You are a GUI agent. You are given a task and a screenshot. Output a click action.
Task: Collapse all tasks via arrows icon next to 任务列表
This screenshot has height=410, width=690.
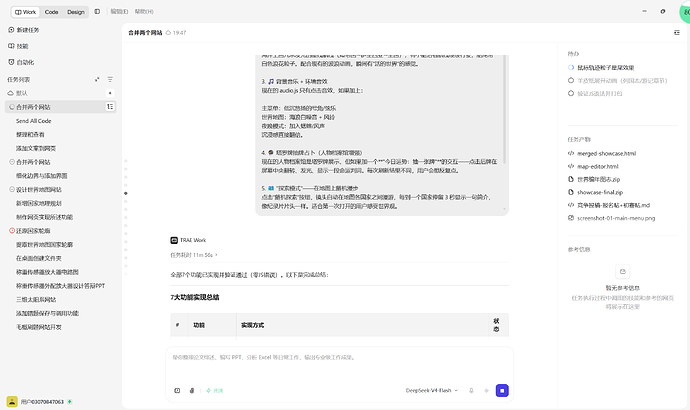coord(97,80)
